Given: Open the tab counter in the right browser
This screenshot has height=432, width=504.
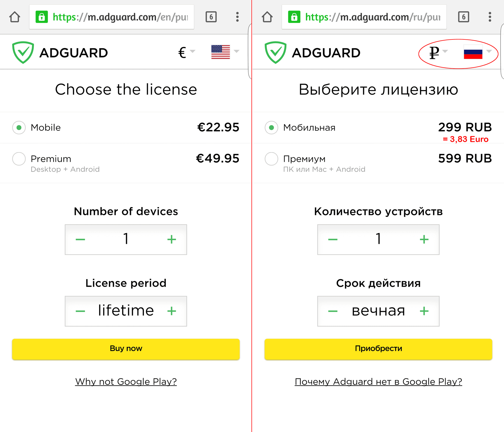Looking at the screenshot, I should (x=464, y=17).
